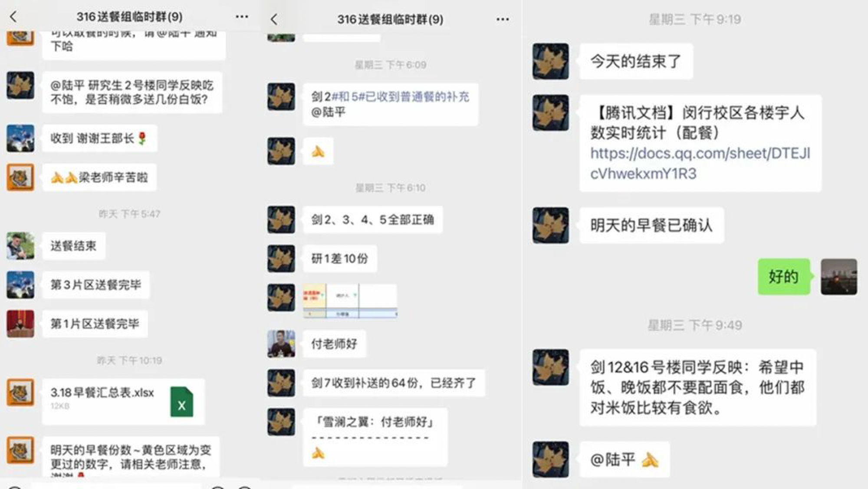Tap quoted message 雪澜之翼：付老师好
The width and height of the screenshot is (868, 489).
375,422
